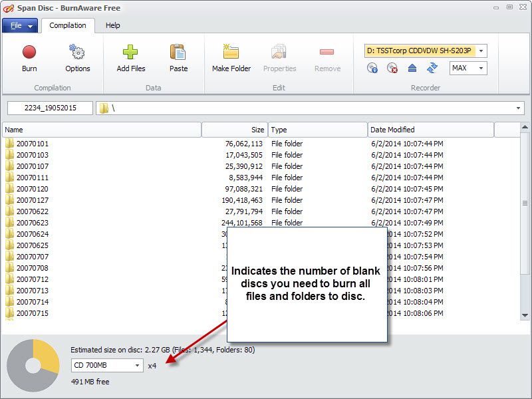Click scrollbar up arrow in file list
The image size is (532, 399).
(525, 127)
